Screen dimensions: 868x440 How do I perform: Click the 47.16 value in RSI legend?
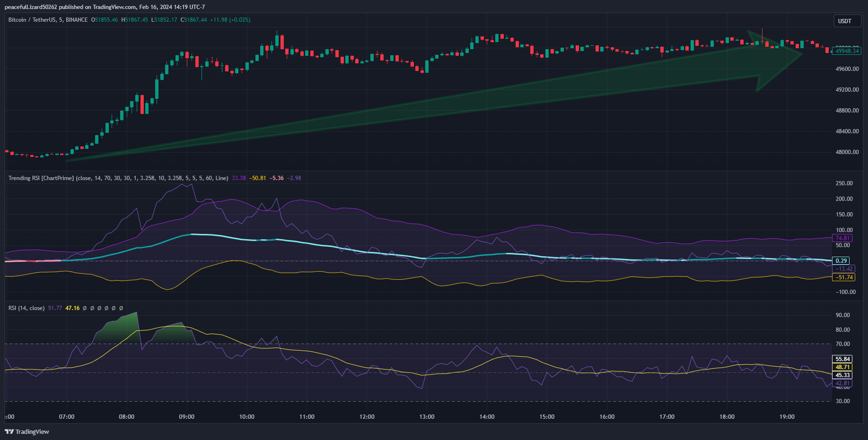(72, 308)
